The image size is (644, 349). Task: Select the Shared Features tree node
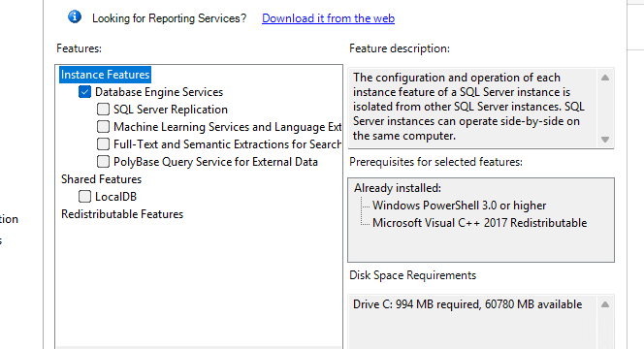(101, 179)
